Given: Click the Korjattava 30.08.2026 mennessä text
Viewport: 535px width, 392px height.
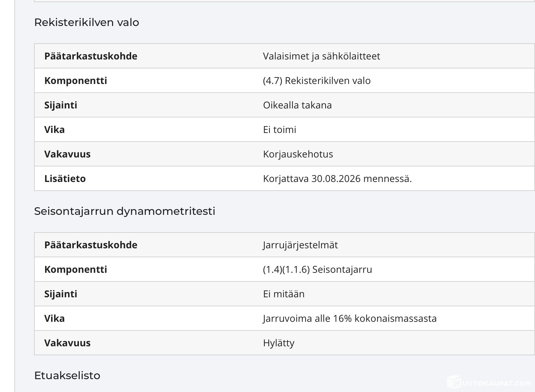Looking at the screenshot, I should [337, 179].
